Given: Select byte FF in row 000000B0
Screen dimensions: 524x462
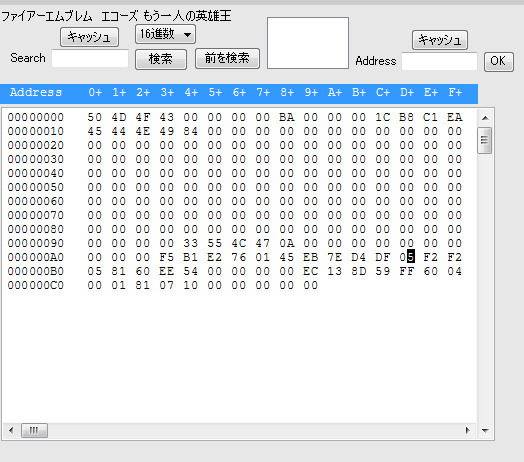Looking at the screenshot, I should tap(407, 271).
